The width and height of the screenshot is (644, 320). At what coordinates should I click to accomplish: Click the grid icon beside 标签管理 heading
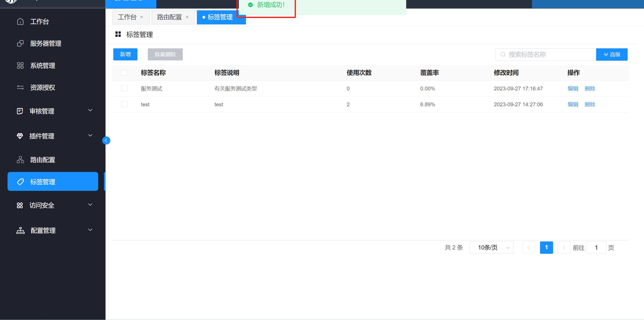[x=118, y=34]
